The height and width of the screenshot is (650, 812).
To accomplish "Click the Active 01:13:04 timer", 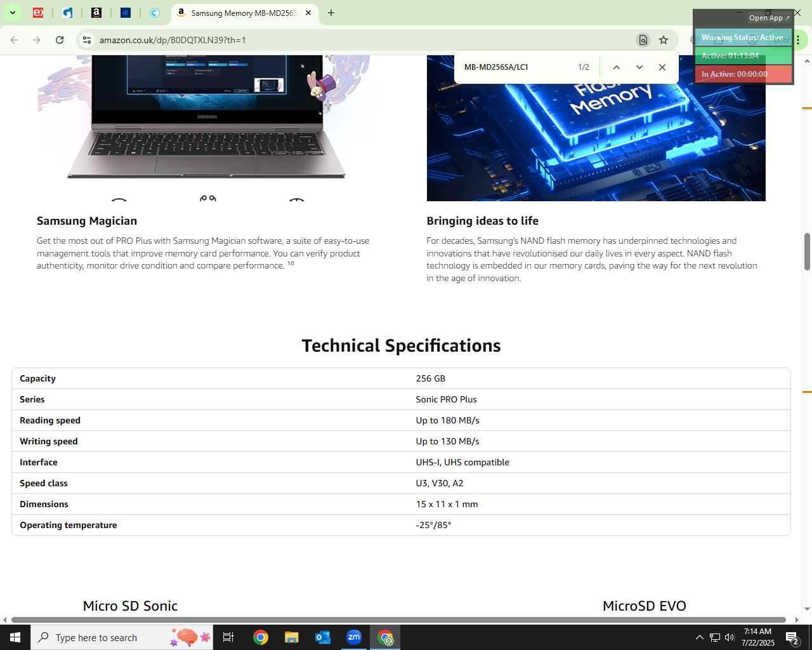I will [743, 56].
